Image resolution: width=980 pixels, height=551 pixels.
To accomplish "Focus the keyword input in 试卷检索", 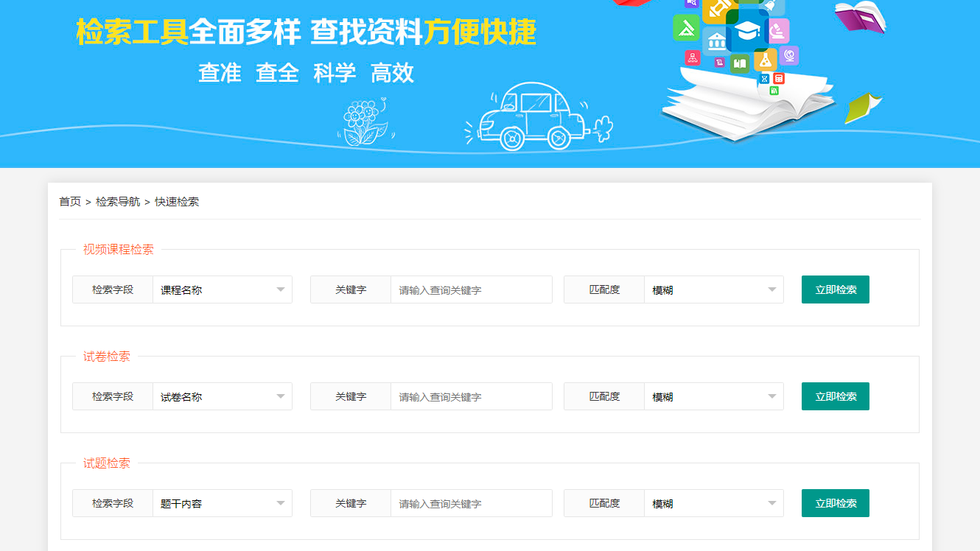I will click(x=471, y=396).
